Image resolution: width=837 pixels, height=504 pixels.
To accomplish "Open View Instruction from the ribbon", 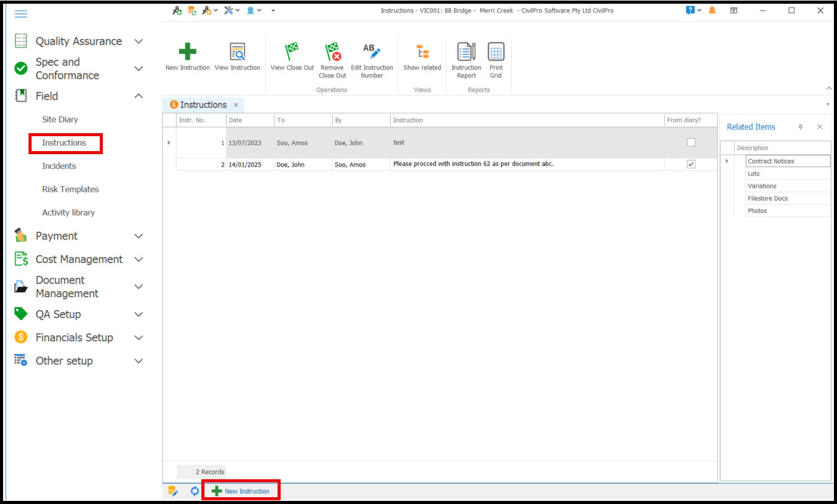I will click(x=237, y=53).
